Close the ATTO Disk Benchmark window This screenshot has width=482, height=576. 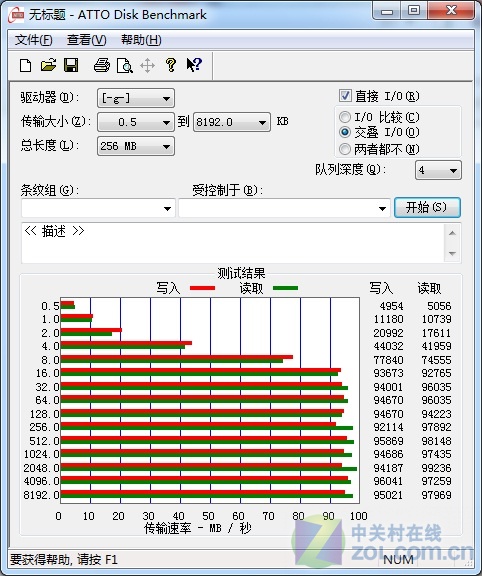[x=451, y=11]
